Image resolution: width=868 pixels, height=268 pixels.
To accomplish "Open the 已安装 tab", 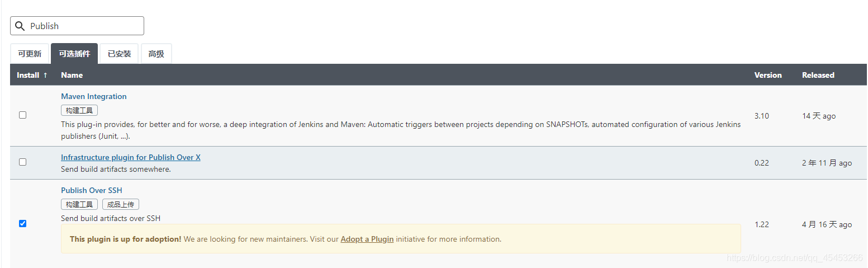I will tap(120, 54).
